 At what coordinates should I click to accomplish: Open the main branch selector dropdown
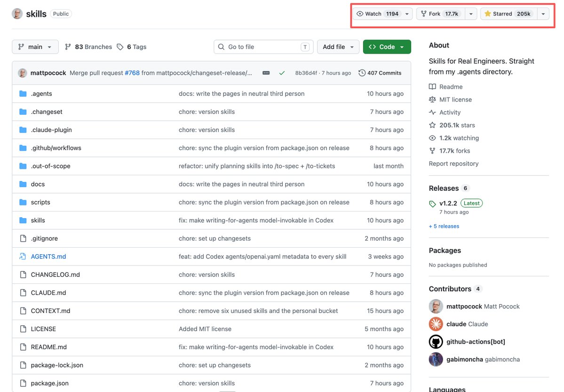tap(35, 47)
